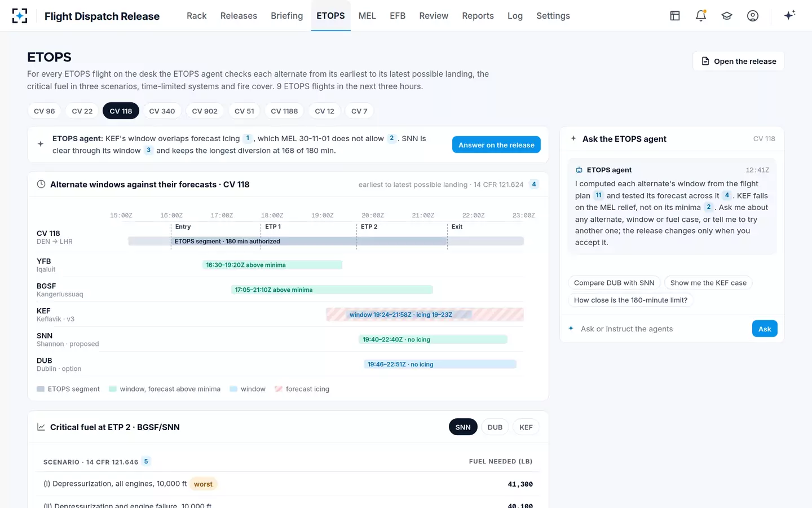This screenshot has height=508, width=812.
Task: Click the KEF forecast icing window bar
Action: (425, 314)
